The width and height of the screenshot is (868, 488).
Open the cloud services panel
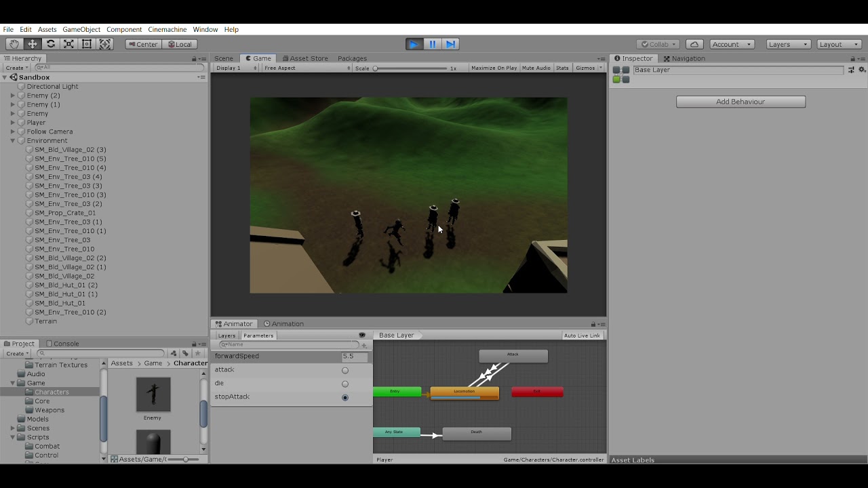pos(694,44)
